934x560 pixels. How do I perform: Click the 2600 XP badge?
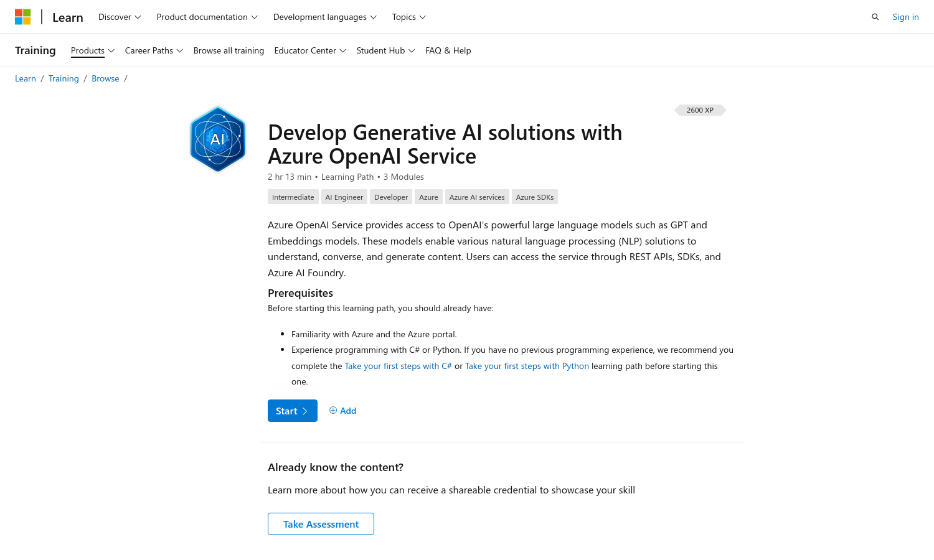point(700,110)
